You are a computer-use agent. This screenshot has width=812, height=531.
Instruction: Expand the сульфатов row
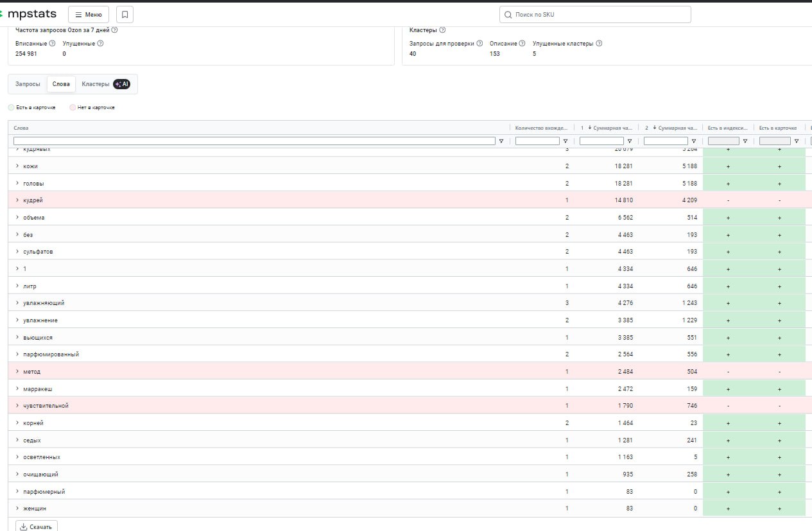click(x=17, y=252)
